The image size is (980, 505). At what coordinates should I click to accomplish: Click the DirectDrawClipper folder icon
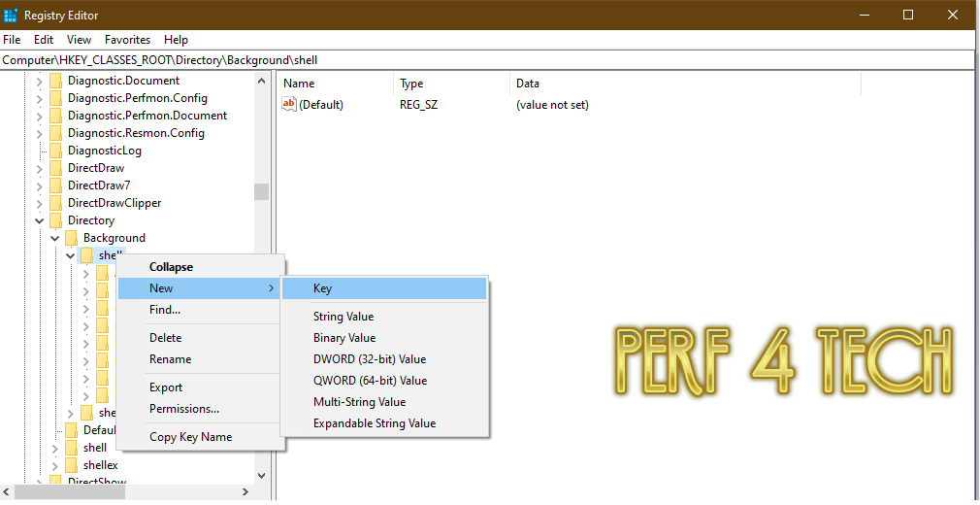55,203
